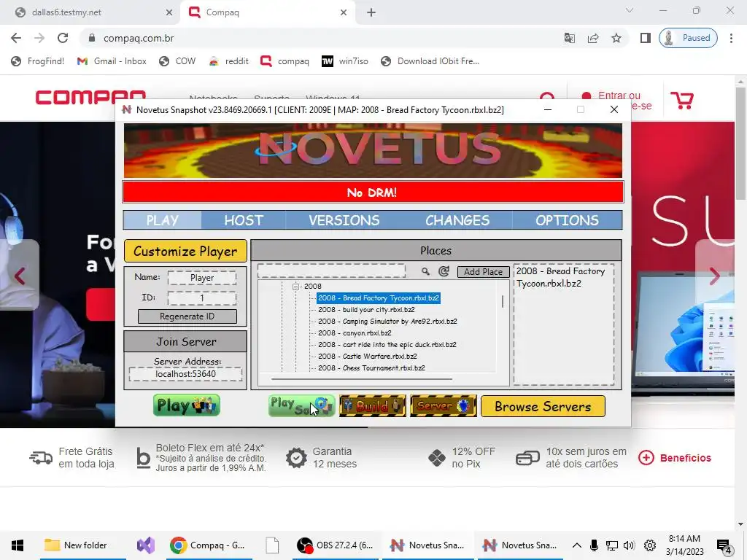Open the Windows Start menu
The height and width of the screenshot is (560, 747).
click(18, 545)
